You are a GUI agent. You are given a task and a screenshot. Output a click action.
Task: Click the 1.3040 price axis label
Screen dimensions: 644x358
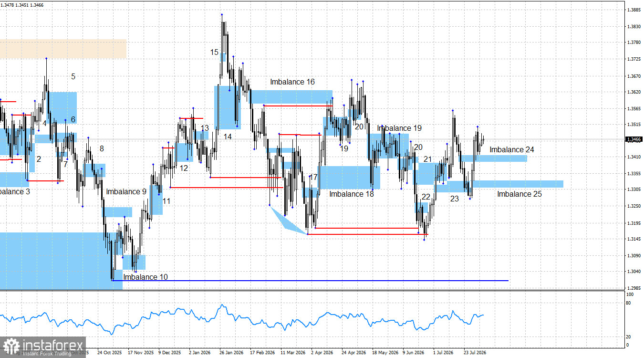634,272
